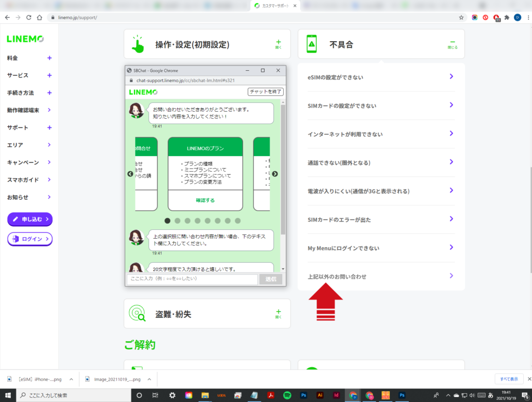This screenshot has height=402, width=532.
Task: Open options for [eSIM] iPhone png download
Action: pos(71,379)
